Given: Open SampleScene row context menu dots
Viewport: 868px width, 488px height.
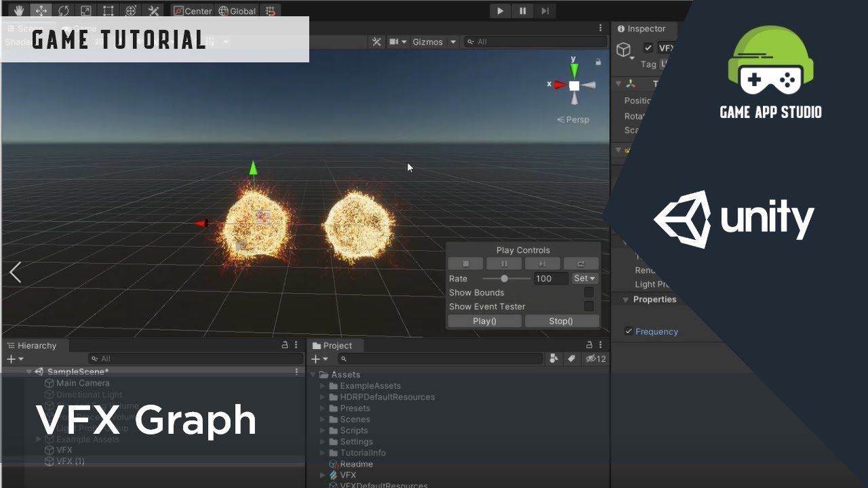Looking at the screenshot, I should click(296, 371).
